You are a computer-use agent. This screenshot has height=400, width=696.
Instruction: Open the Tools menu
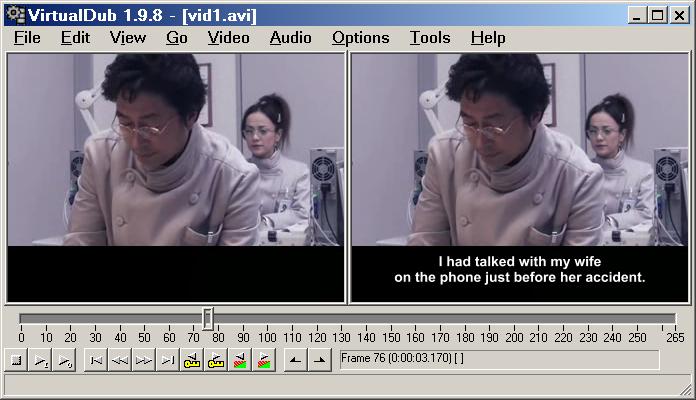[x=430, y=38]
